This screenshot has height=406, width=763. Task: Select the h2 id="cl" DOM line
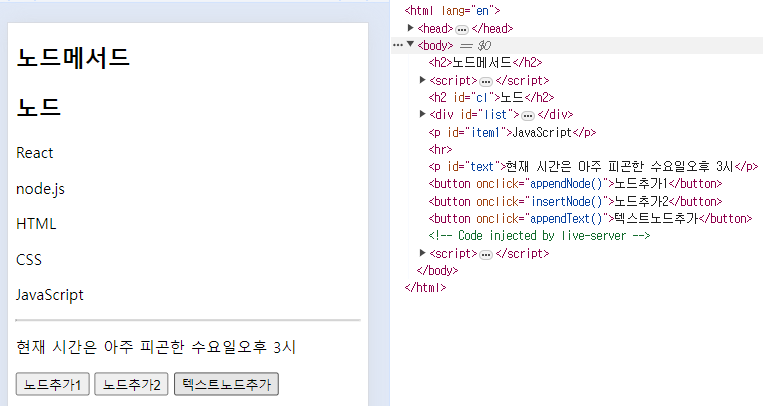(491, 97)
